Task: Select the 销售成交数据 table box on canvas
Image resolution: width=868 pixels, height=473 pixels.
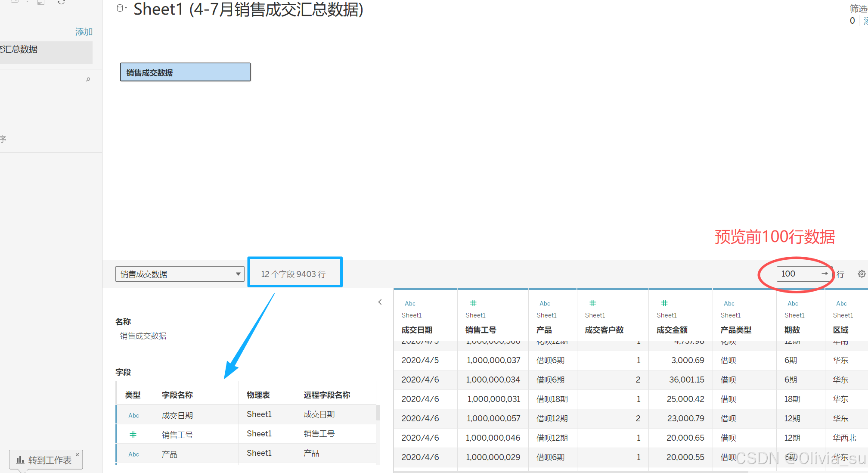Action: click(x=185, y=72)
